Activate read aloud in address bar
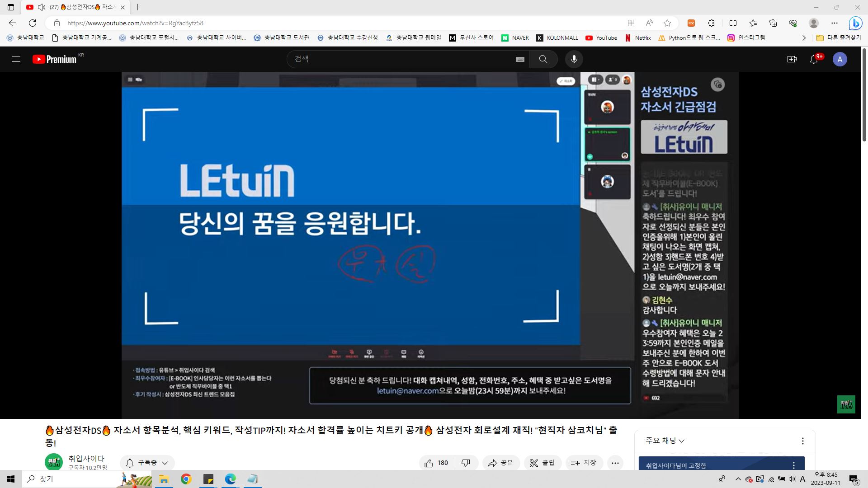Screen dimensions: 868x488 click(x=649, y=23)
